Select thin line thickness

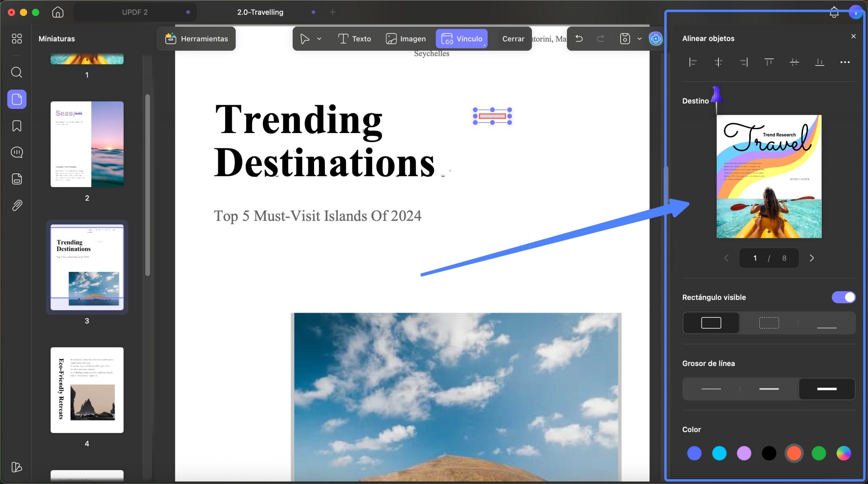(711, 389)
